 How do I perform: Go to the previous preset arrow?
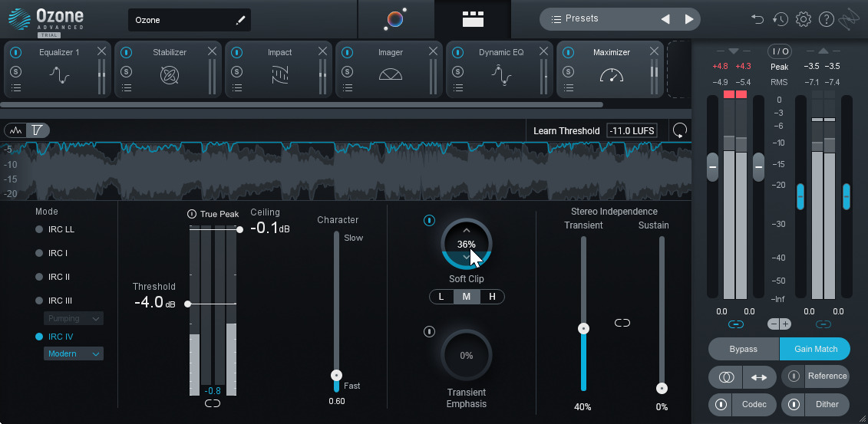pos(665,19)
